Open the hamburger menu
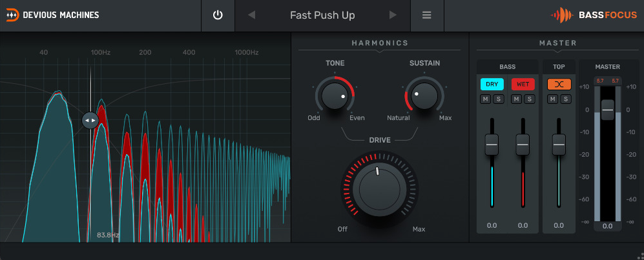This screenshot has height=260, width=644. pos(427,15)
